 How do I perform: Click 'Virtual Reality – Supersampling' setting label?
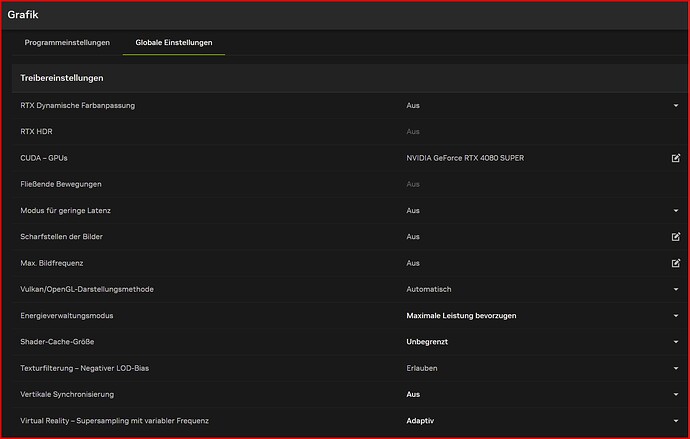point(114,421)
